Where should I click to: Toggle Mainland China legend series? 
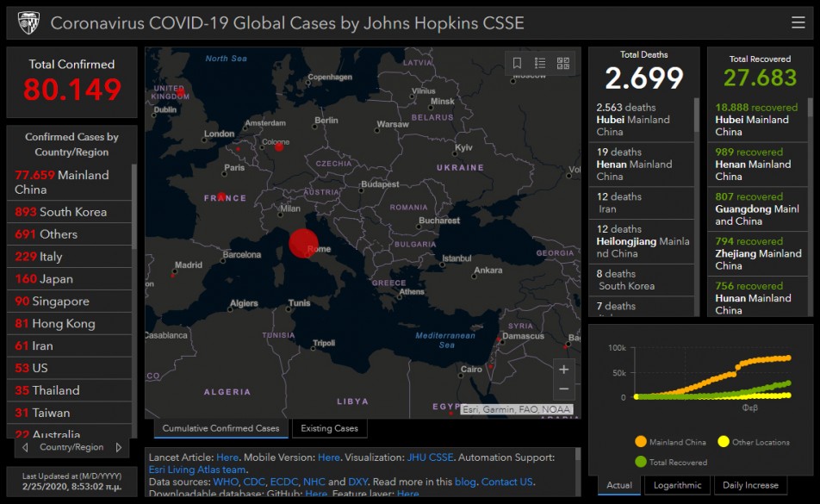click(x=670, y=442)
